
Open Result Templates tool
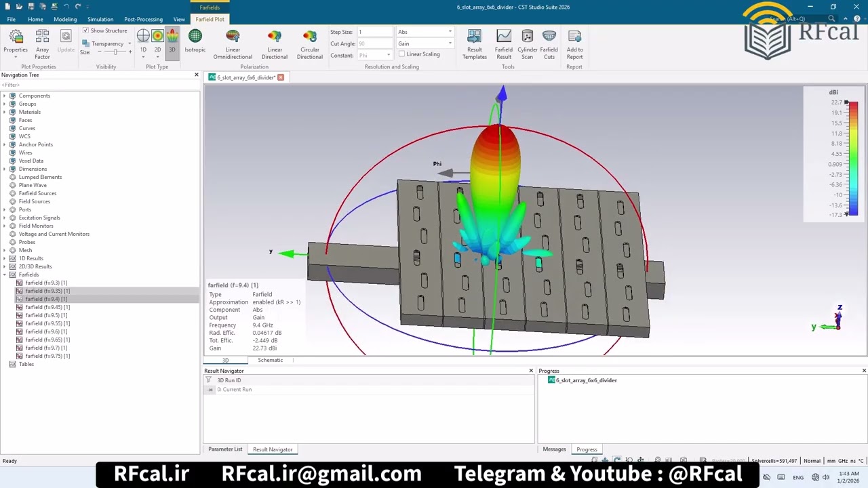(475, 44)
